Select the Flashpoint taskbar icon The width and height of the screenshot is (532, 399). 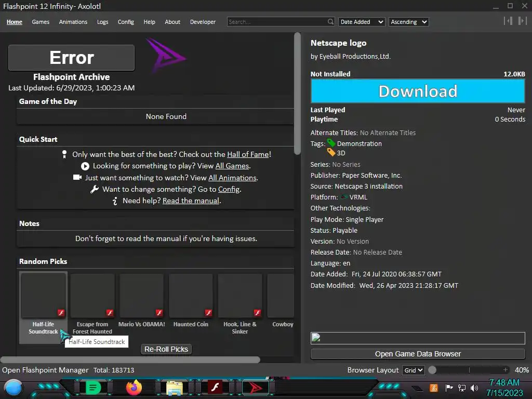(x=256, y=388)
